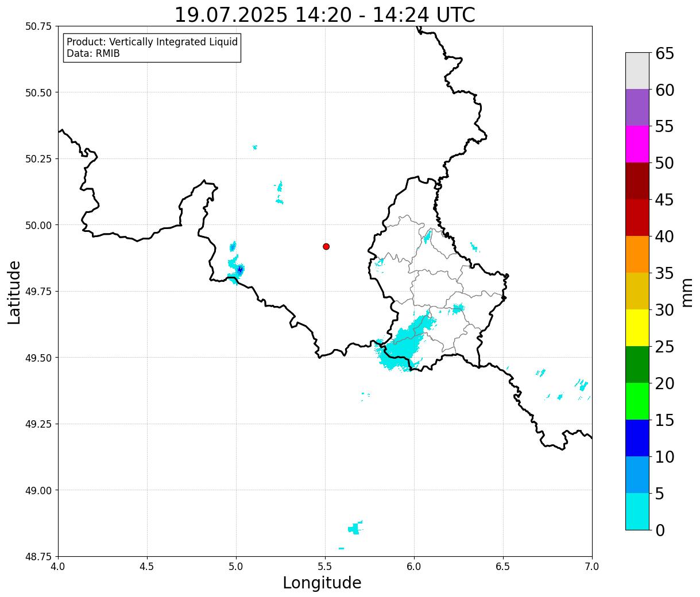Pick the dark red 45-50 colorbar segment
Viewport: 700px width, 597px height.
tap(637, 181)
